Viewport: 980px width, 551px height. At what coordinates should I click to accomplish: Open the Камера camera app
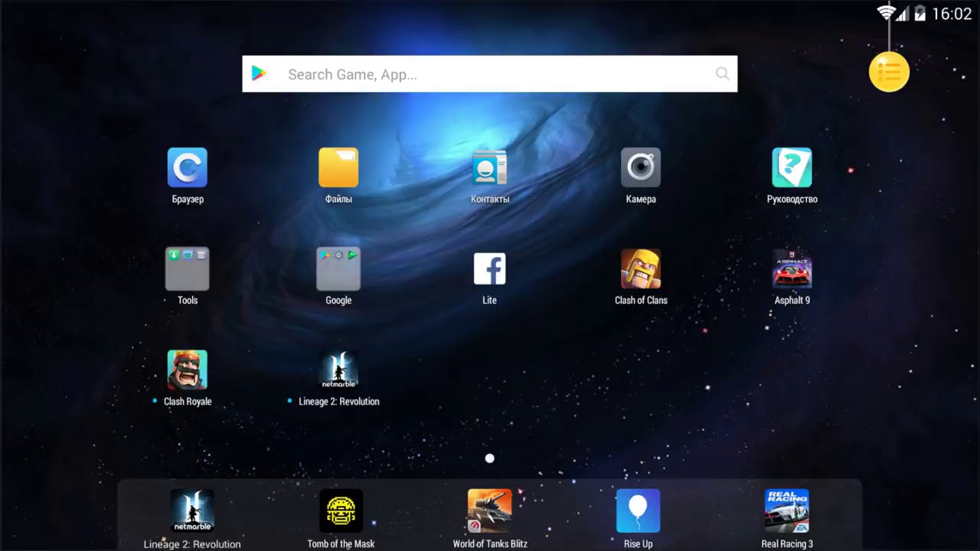click(641, 168)
